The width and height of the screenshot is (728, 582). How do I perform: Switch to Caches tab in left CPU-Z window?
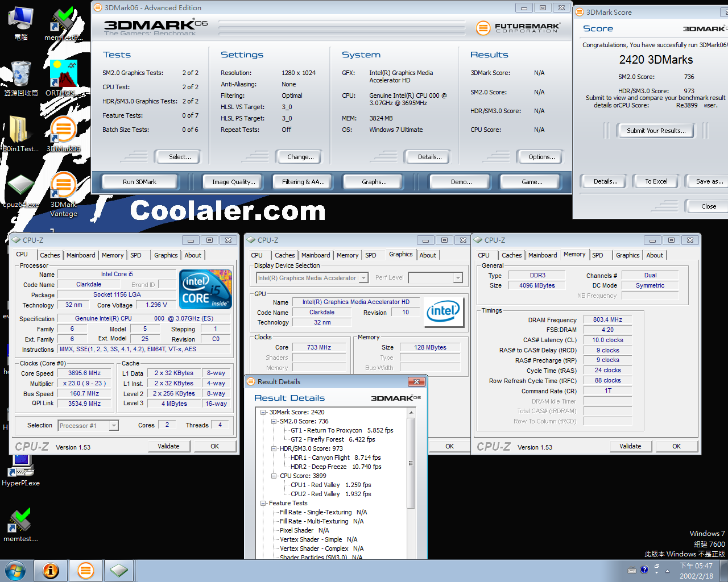click(50, 255)
